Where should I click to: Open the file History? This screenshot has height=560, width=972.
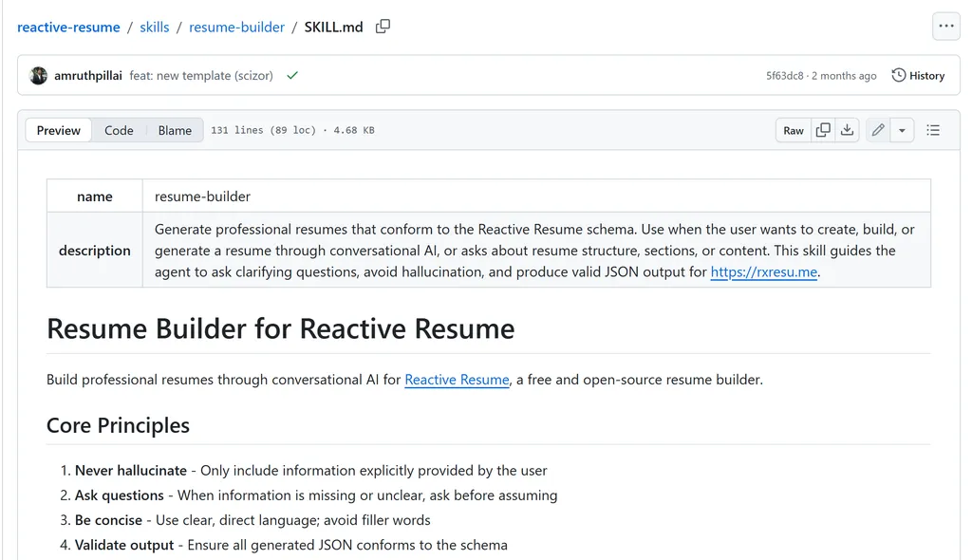[918, 76]
